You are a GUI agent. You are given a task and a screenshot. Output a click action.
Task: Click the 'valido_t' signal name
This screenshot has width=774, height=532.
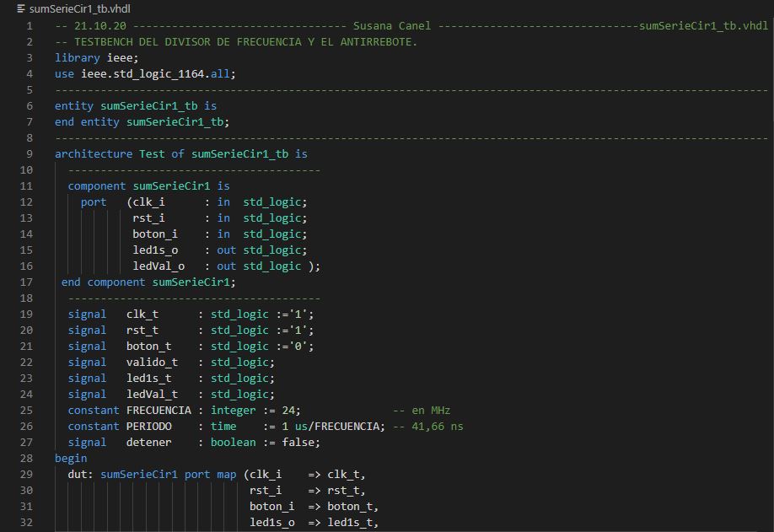click(152, 363)
